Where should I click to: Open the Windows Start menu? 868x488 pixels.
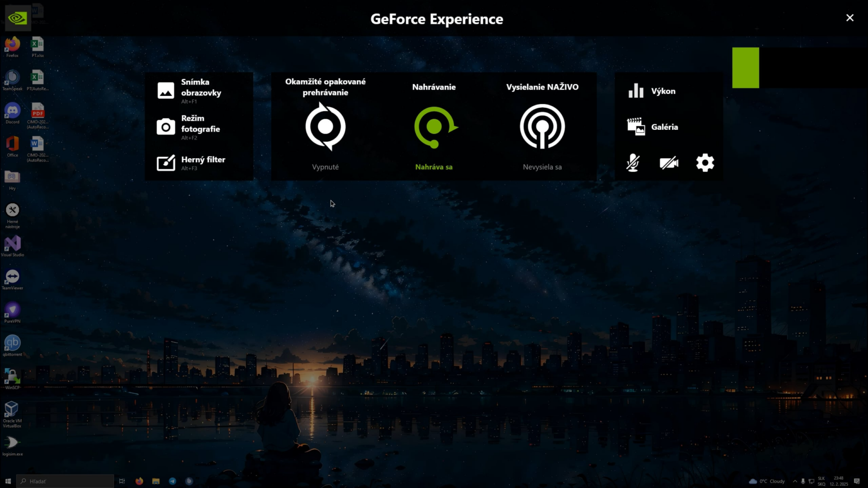(x=8, y=481)
